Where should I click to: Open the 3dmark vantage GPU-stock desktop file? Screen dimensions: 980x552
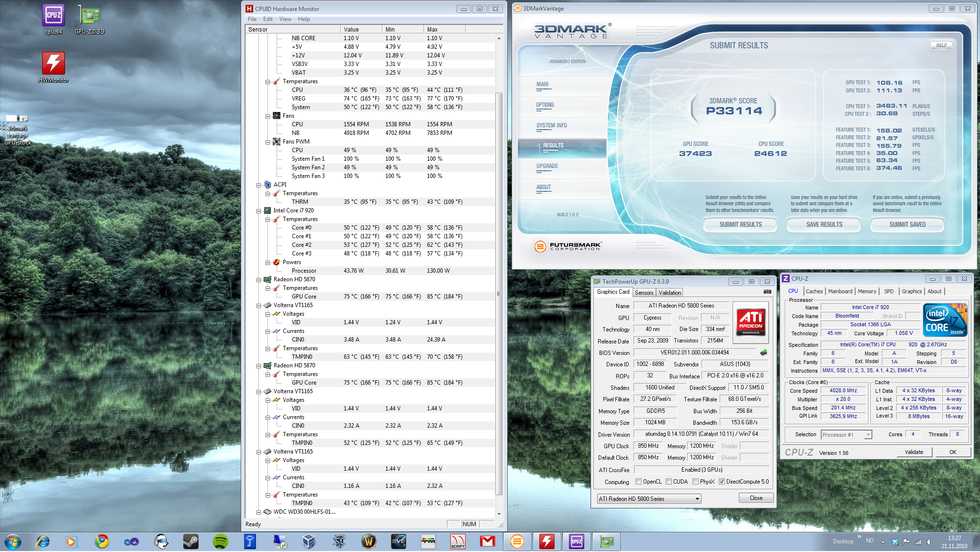click(18, 130)
